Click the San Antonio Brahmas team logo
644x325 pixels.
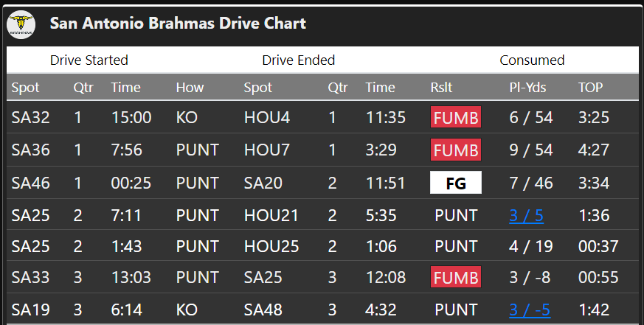21,24
